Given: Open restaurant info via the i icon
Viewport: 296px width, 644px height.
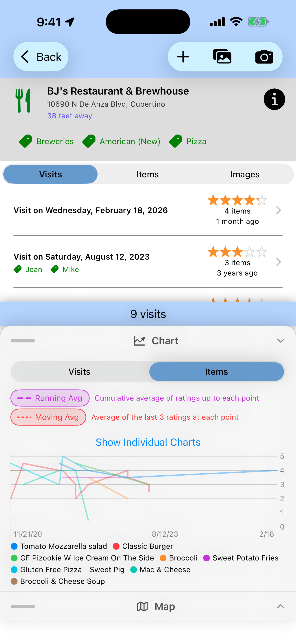Looking at the screenshot, I should (x=274, y=99).
